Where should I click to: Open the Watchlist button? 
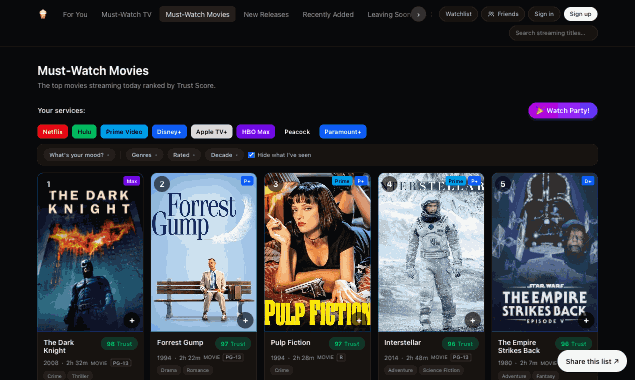point(458,14)
